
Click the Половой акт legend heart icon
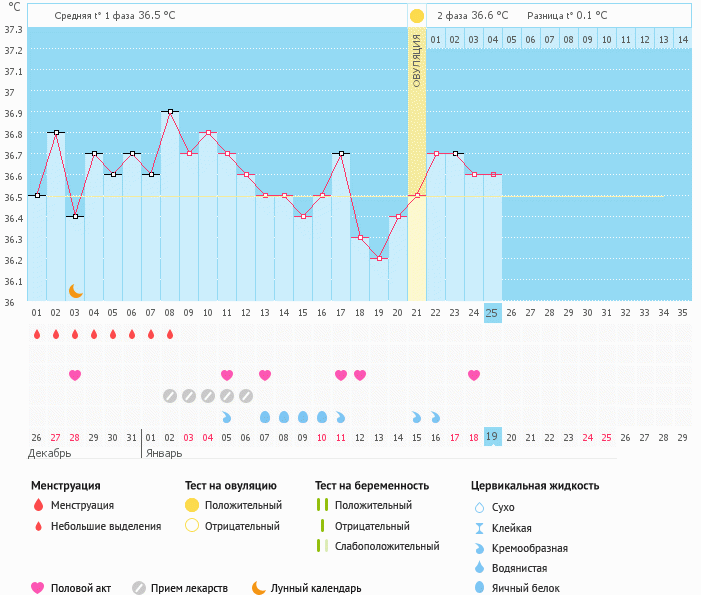point(38,588)
